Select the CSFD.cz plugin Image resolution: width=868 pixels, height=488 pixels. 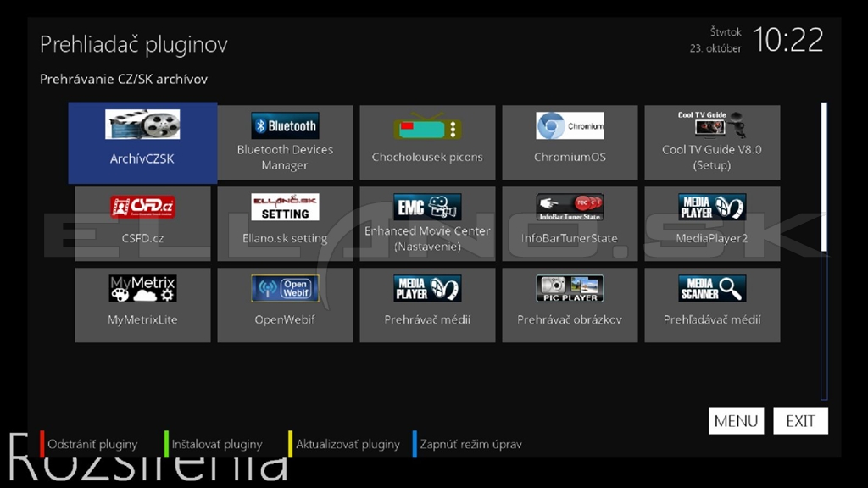142,224
